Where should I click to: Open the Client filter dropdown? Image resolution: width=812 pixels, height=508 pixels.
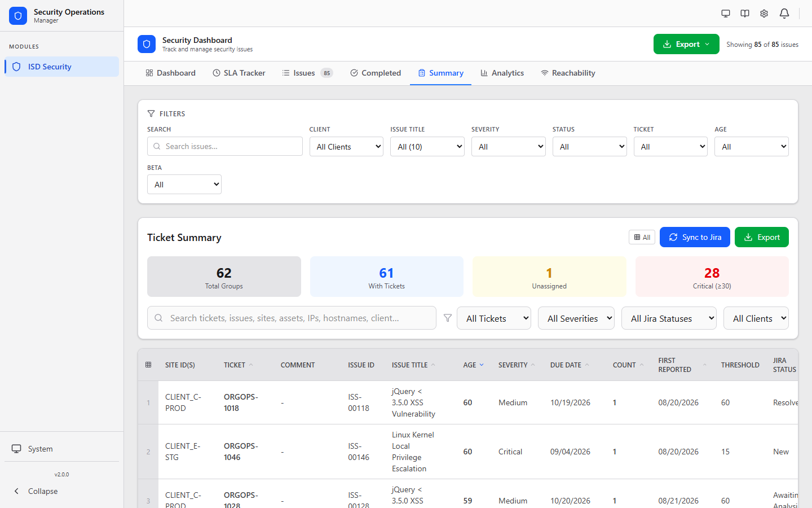point(346,147)
